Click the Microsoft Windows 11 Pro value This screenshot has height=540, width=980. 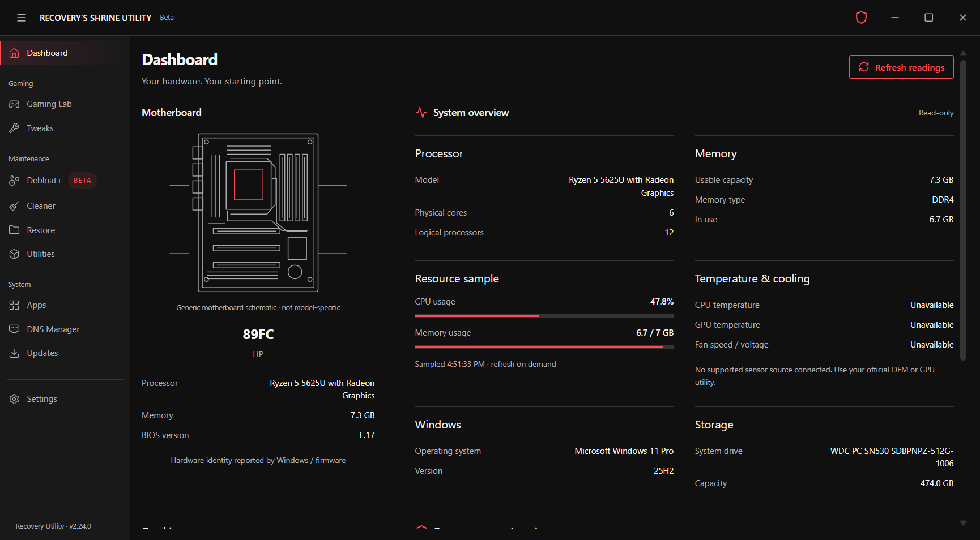tap(624, 451)
